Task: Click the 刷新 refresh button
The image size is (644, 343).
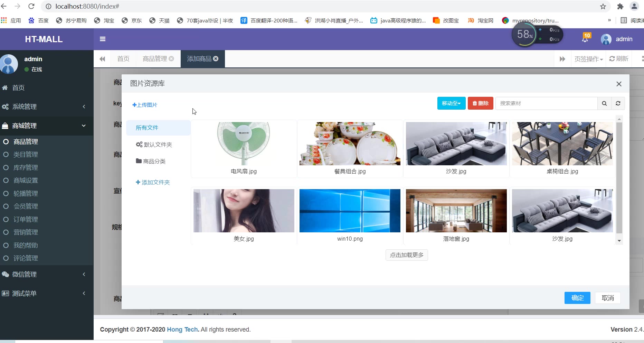Action: coord(619,59)
